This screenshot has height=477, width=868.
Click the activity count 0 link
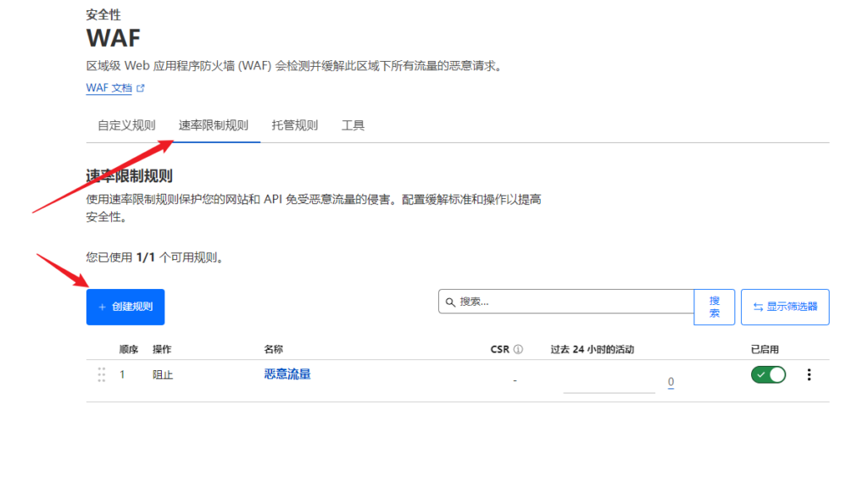click(x=670, y=382)
